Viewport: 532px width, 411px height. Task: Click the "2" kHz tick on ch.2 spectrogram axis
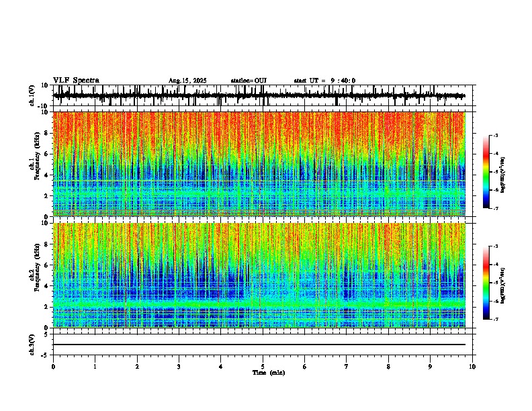pyautogui.click(x=46, y=307)
